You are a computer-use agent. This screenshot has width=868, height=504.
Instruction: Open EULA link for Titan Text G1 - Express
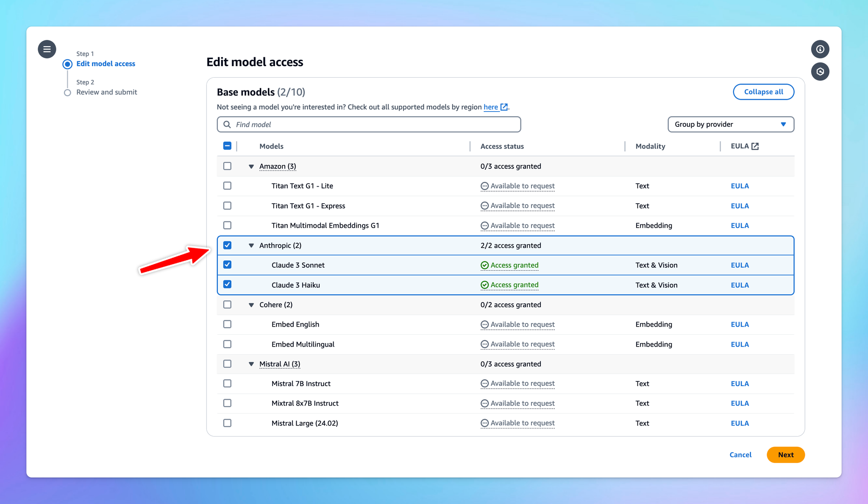click(x=740, y=206)
